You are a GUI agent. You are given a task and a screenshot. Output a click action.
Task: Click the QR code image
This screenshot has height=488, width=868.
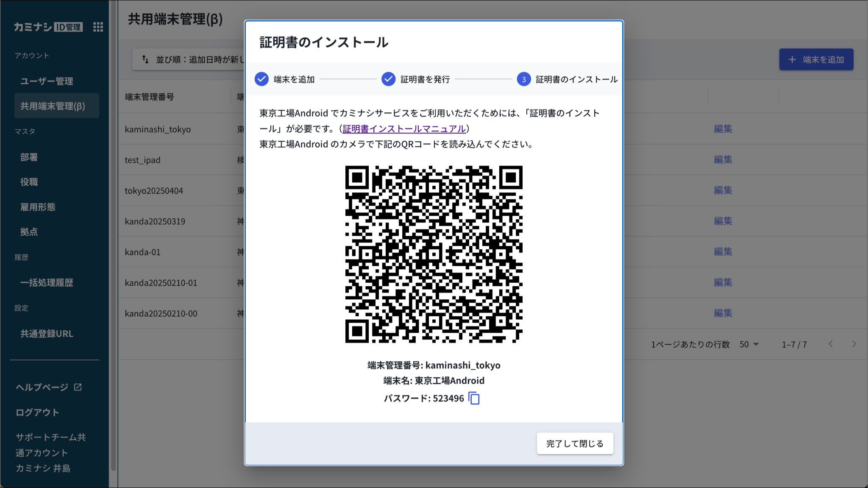pyautogui.click(x=434, y=254)
